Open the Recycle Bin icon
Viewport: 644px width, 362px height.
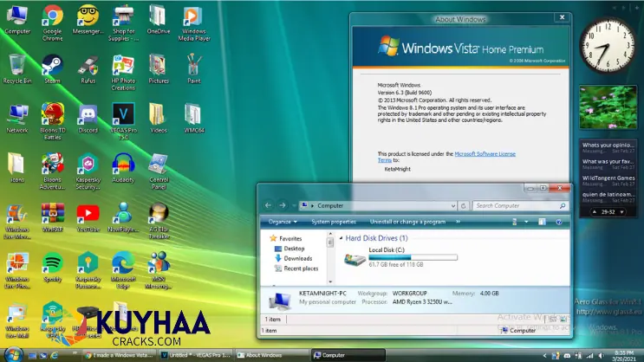click(x=17, y=66)
